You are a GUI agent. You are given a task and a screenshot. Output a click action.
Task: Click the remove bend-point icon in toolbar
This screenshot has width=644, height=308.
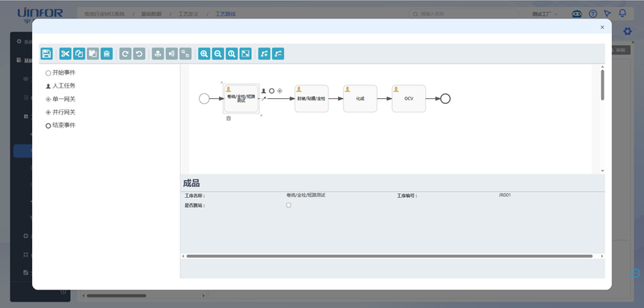point(278,54)
